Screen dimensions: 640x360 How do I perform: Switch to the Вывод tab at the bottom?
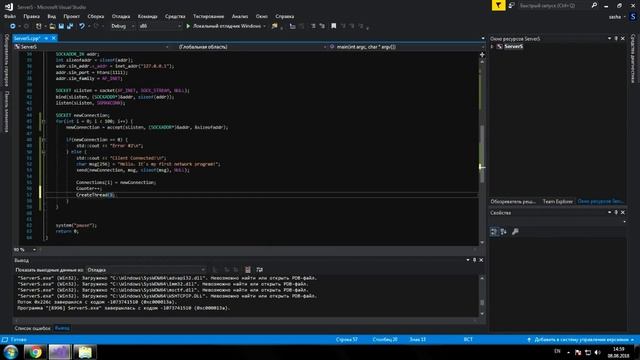tap(62, 328)
